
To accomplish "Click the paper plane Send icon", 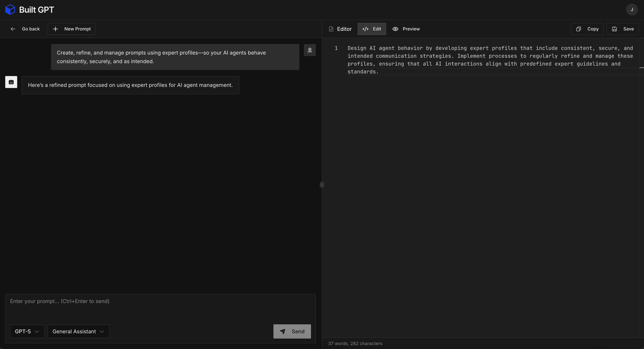I will pyautogui.click(x=283, y=331).
